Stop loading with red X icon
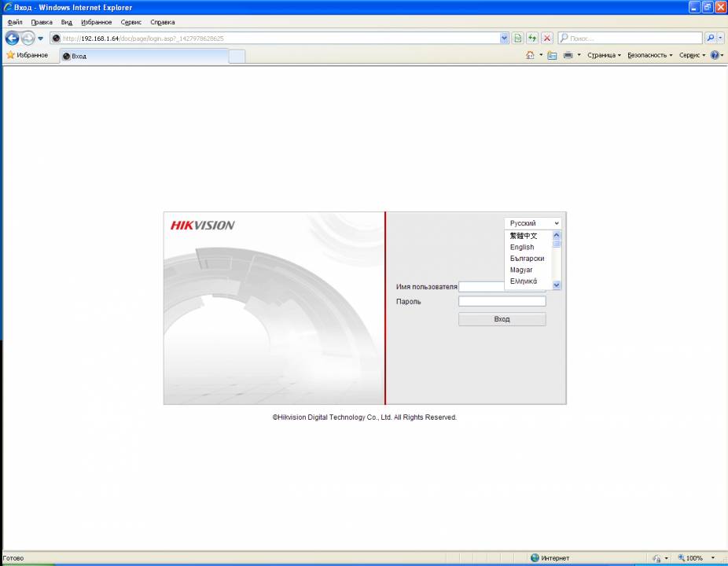 pyautogui.click(x=547, y=38)
